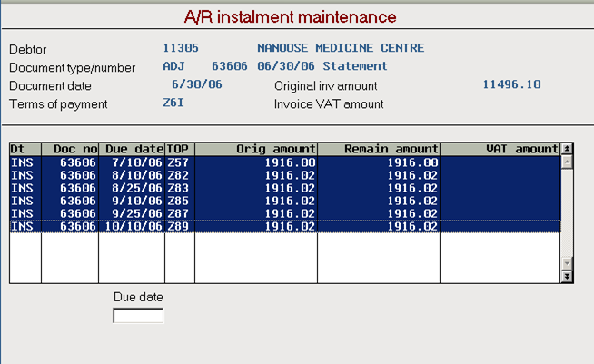The height and width of the screenshot is (364, 594).
Task: Click TOP code Z85
Action: (x=178, y=201)
